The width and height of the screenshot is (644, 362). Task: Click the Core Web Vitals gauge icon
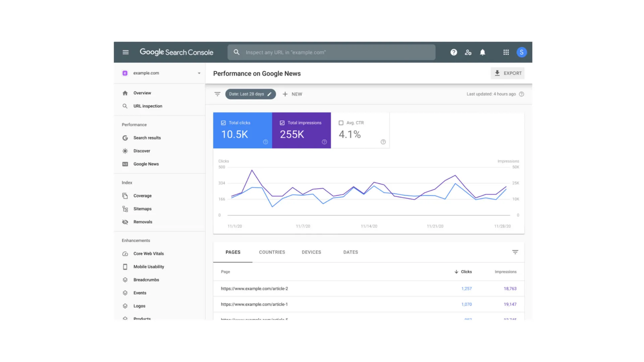pos(125,254)
